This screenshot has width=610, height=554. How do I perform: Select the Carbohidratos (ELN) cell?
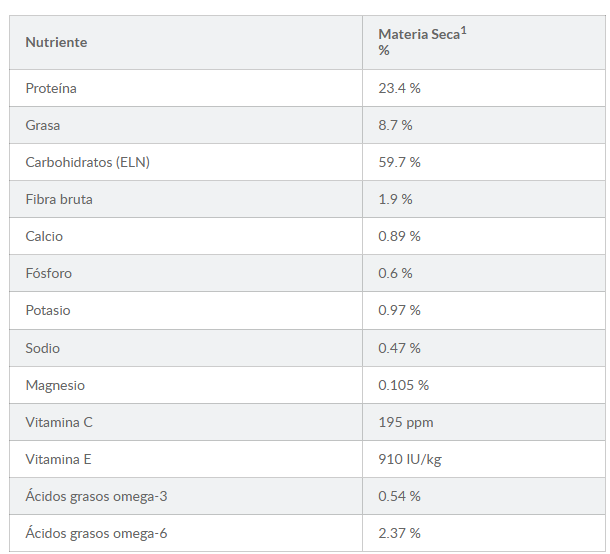coord(87,162)
